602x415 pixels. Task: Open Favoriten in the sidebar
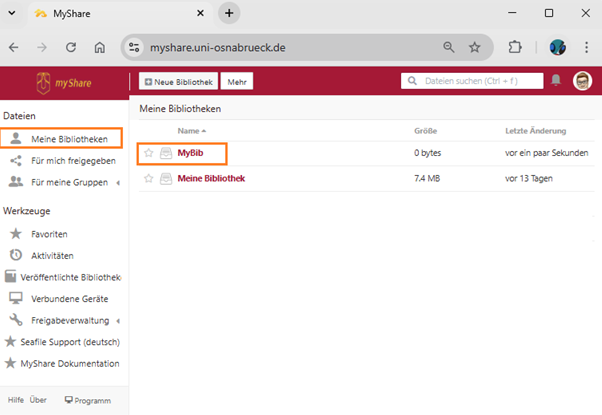(49, 233)
